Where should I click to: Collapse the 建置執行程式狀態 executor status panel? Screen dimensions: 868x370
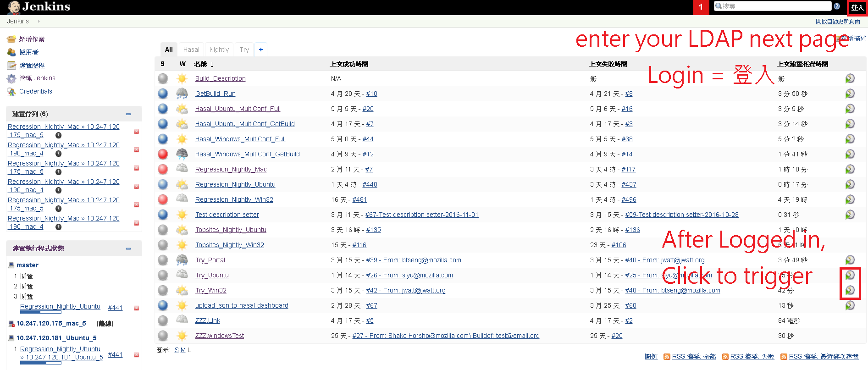[x=128, y=249]
